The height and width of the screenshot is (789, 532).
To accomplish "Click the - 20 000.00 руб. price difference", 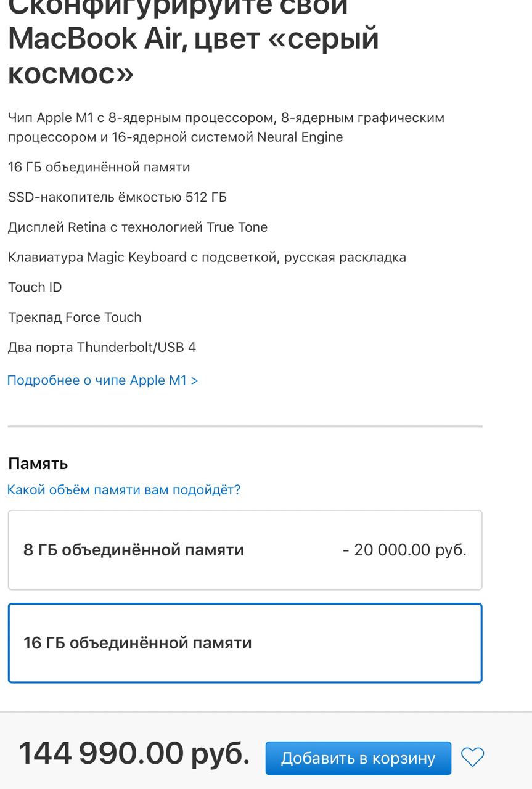I will 404,550.
